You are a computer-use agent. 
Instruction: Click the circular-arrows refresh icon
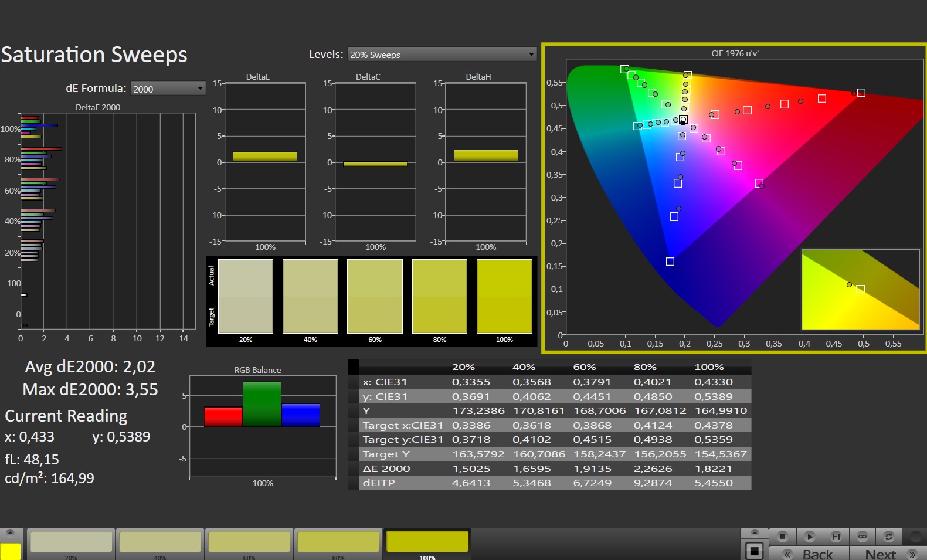(x=888, y=536)
